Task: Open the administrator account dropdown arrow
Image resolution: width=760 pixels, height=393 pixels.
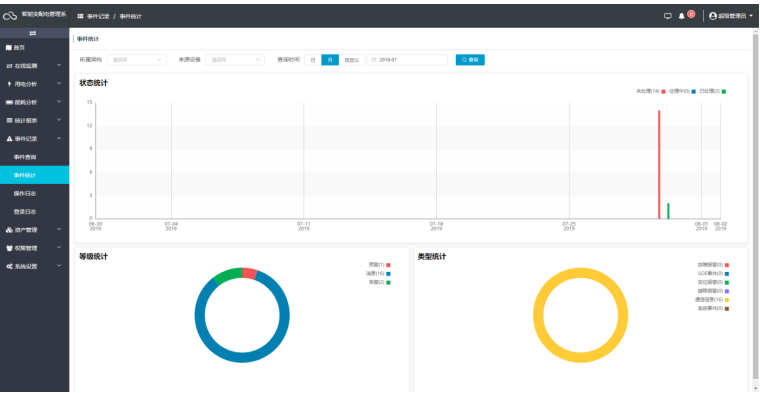Action: coord(751,16)
